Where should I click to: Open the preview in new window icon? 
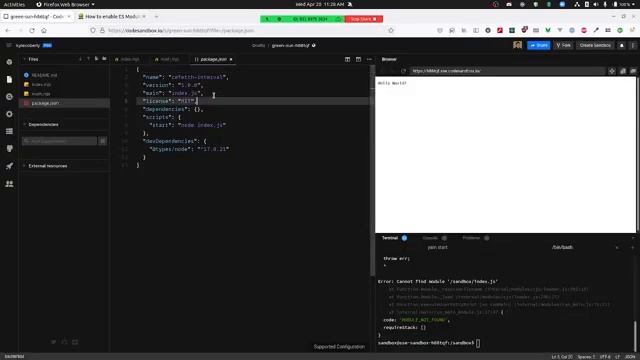(x=633, y=71)
